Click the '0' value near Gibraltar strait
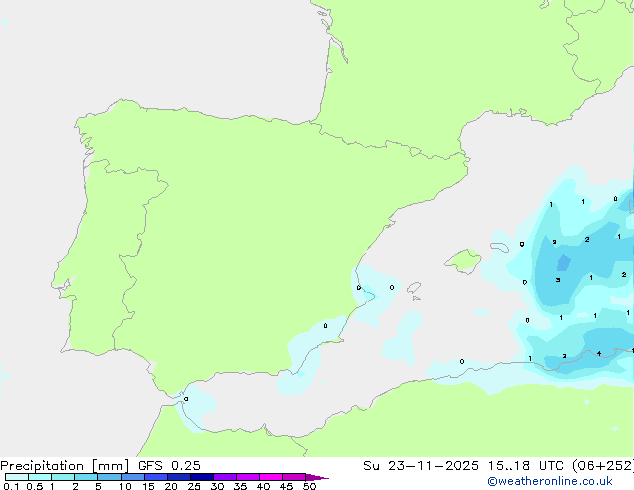The image size is (634, 490). tap(186, 399)
